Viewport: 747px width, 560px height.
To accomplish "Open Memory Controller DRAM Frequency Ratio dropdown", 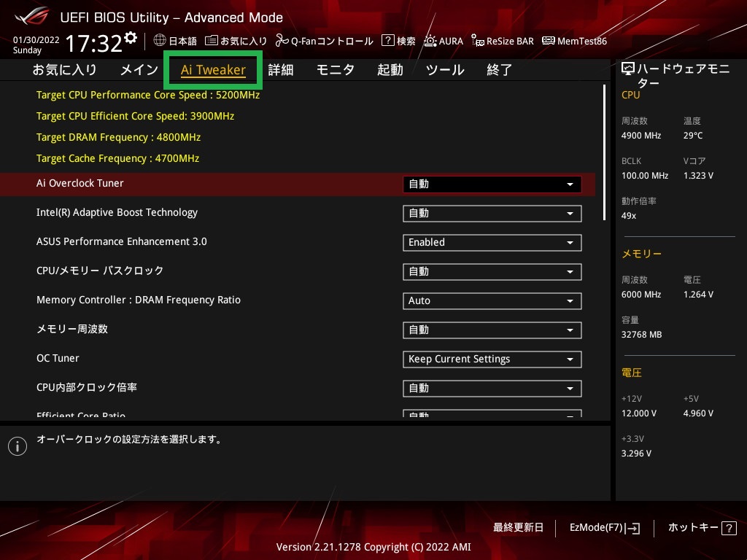I will (x=492, y=301).
